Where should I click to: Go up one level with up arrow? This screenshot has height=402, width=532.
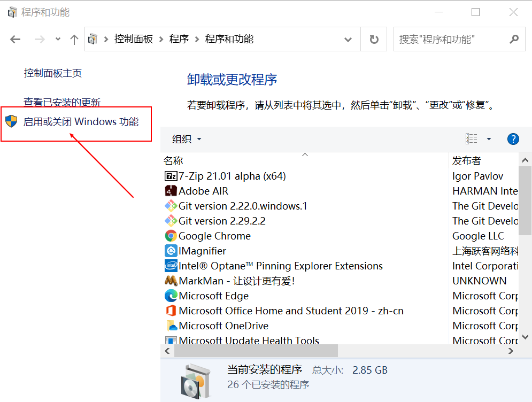(74, 40)
